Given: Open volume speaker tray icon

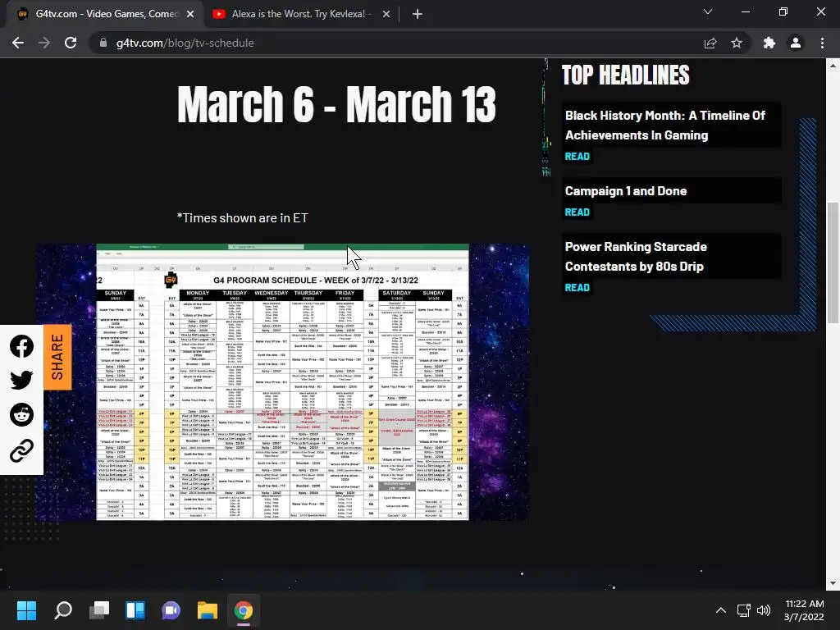Looking at the screenshot, I should pyautogui.click(x=764, y=610).
